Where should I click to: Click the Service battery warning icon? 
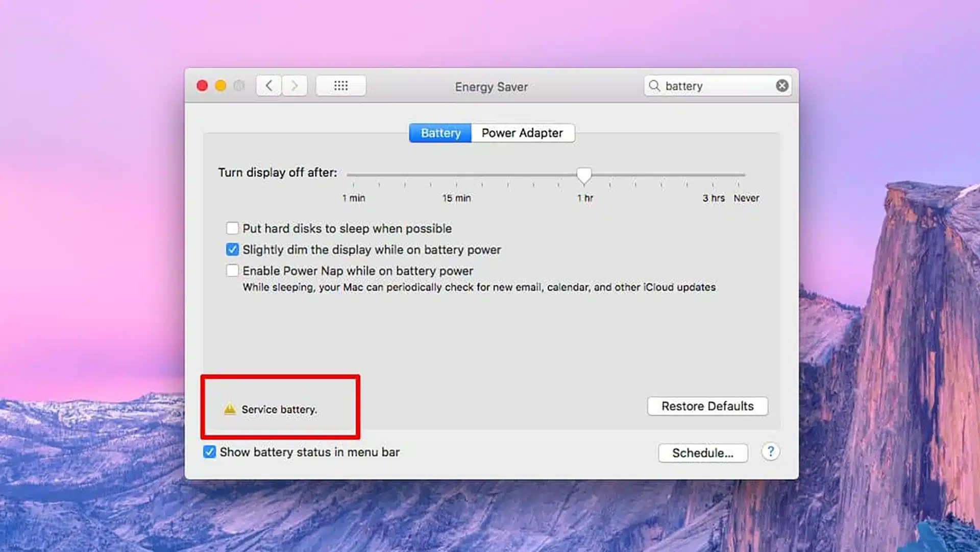[230, 409]
